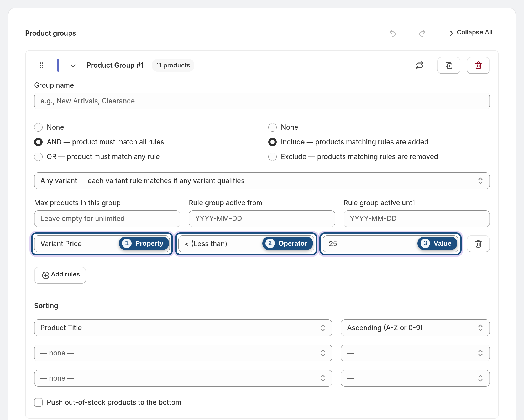
Task: Open the Variant Price property dropdown
Action: [x=102, y=244]
